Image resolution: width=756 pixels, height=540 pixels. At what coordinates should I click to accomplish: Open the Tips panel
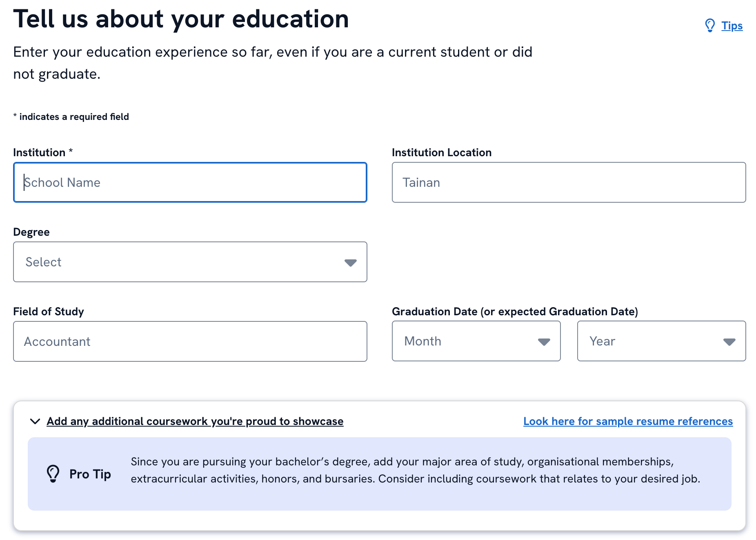click(731, 25)
